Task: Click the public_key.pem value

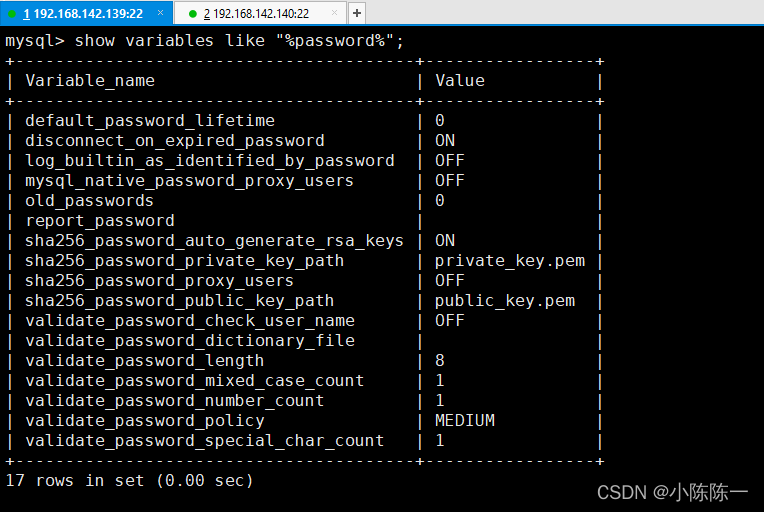Action: coord(505,301)
